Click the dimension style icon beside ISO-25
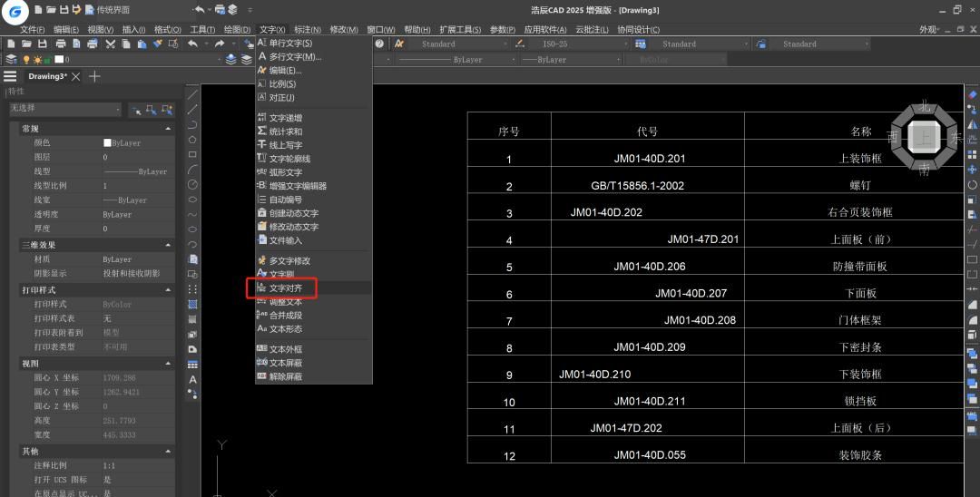Image resolution: width=980 pixels, height=497 pixels. [x=519, y=44]
